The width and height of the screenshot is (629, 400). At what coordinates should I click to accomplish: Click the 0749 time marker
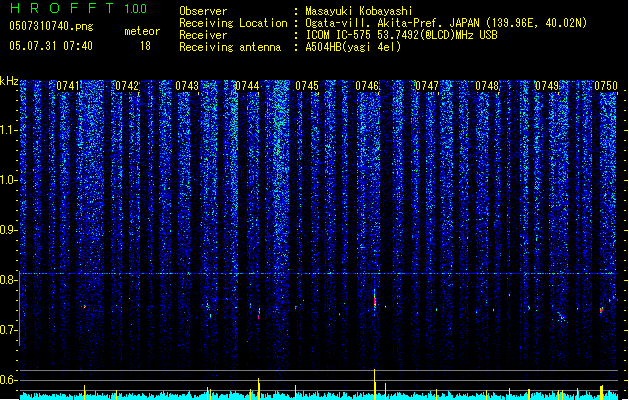point(547,86)
